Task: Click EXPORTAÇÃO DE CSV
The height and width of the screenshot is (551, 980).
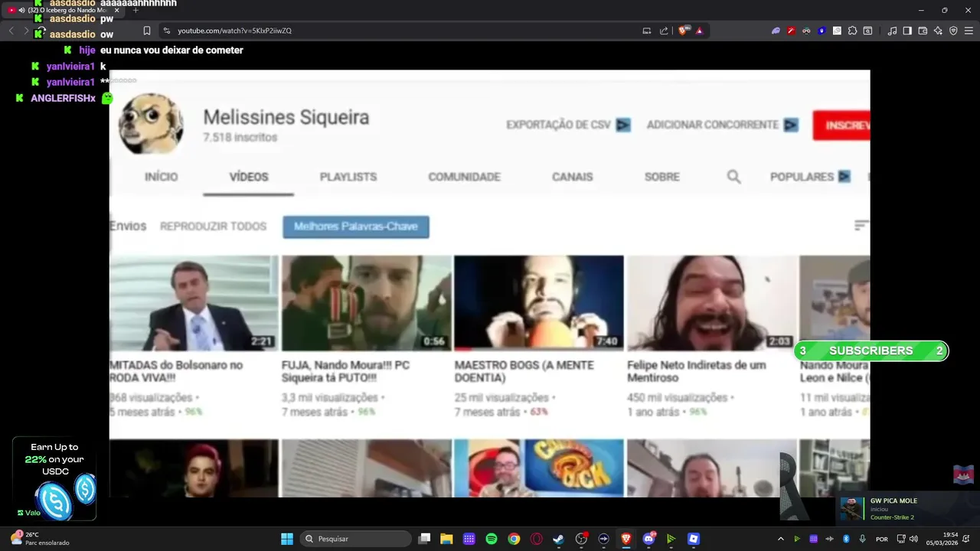Action: pos(568,125)
